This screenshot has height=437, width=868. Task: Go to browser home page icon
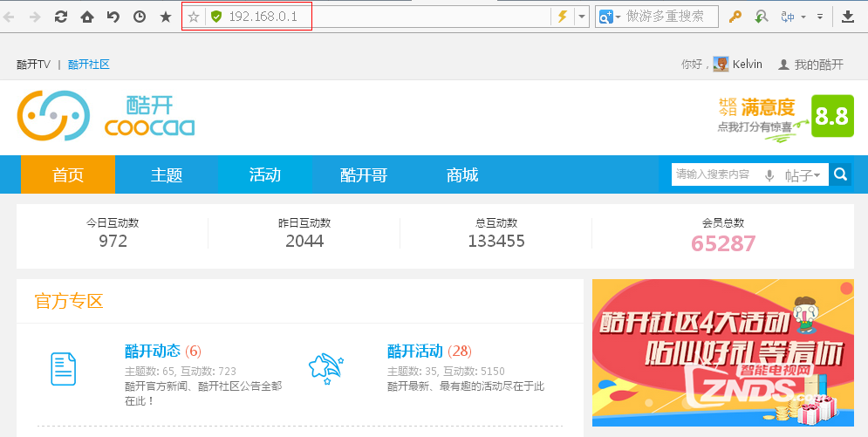(87, 17)
